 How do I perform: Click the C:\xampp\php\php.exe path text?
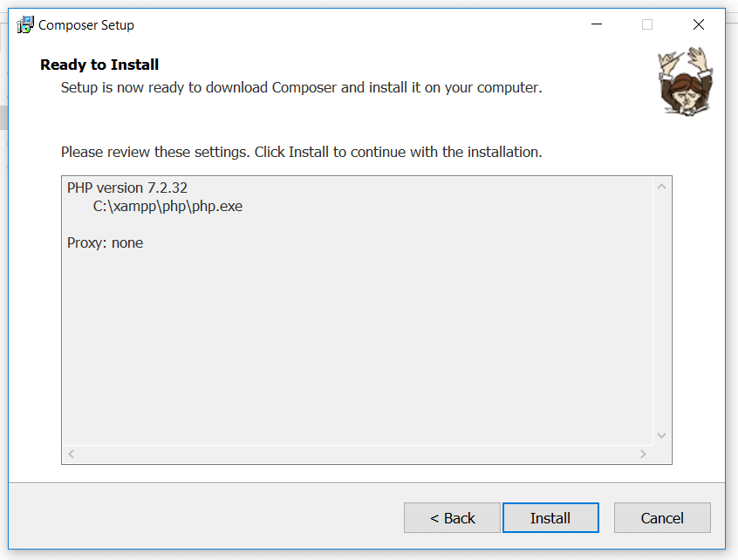pos(167,206)
